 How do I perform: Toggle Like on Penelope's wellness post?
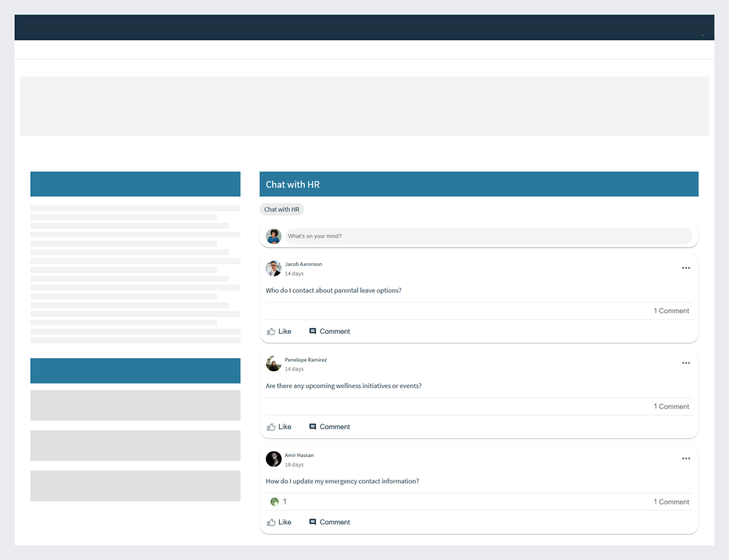point(280,427)
